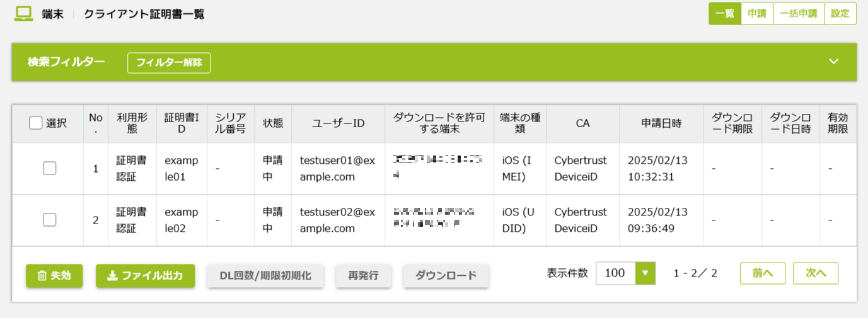
Task: Open the 設定 tab
Action: (840, 14)
